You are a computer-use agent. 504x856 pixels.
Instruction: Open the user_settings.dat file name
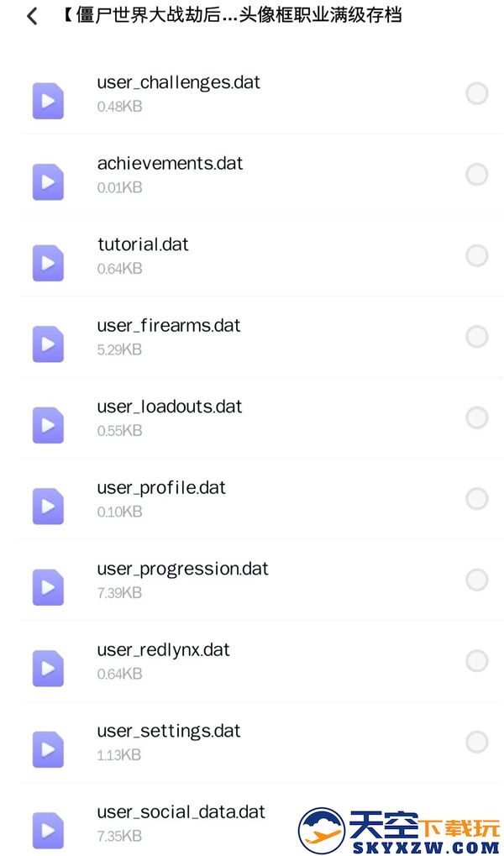[169, 731]
